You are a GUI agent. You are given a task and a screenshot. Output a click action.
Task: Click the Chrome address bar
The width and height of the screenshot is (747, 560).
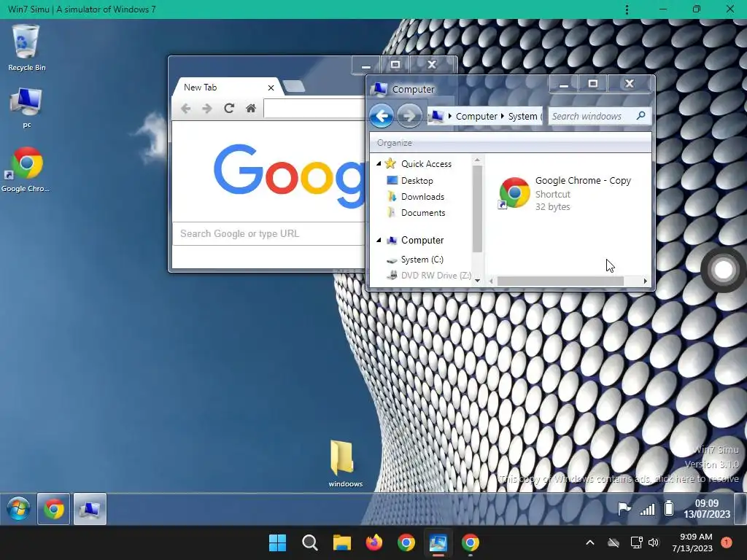(x=314, y=108)
